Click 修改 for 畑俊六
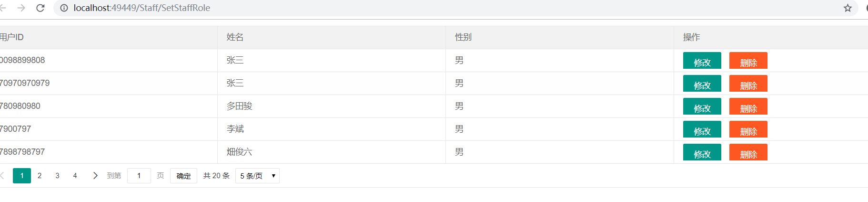 click(x=702, y=152)
